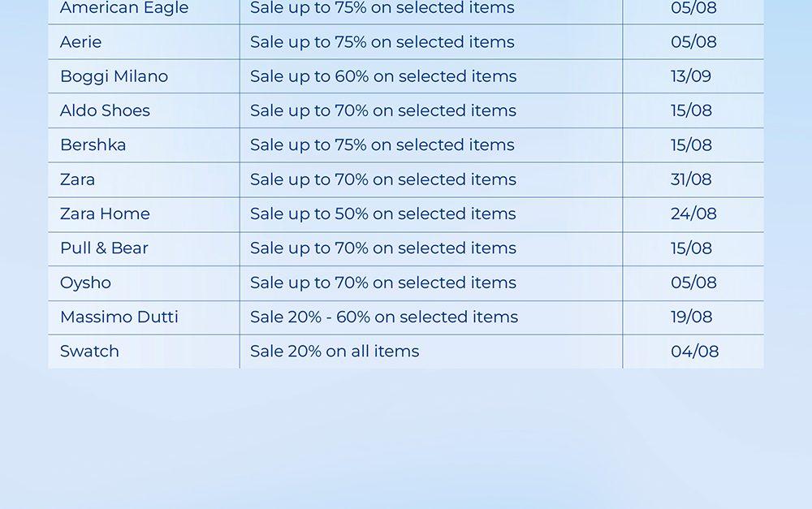Click the American Eagle brand name
The width and height of the screenshot is (812, 509).
124,8
